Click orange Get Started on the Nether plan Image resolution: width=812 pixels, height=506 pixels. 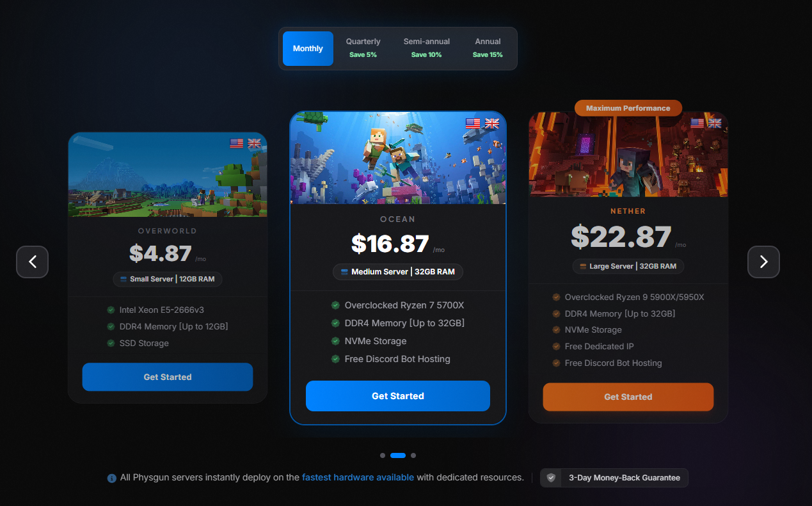pos(628,397)
